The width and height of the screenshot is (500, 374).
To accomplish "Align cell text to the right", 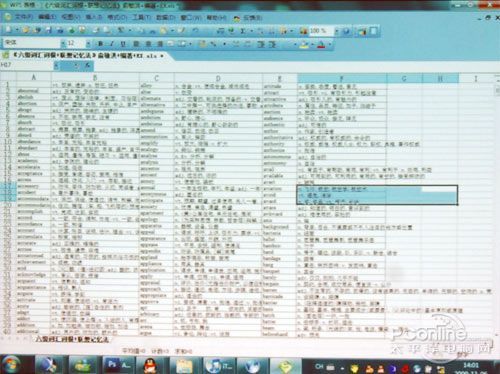I will pos(160,44).
